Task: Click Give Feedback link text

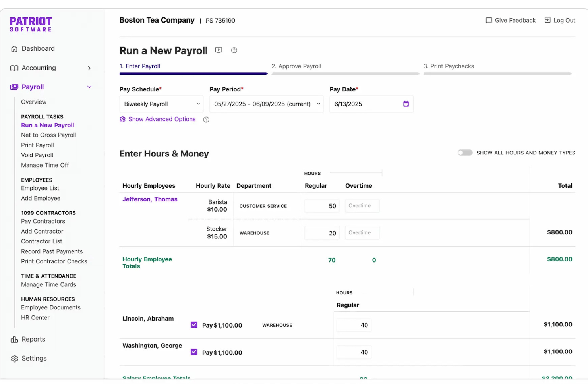Action: click(515, 20)
